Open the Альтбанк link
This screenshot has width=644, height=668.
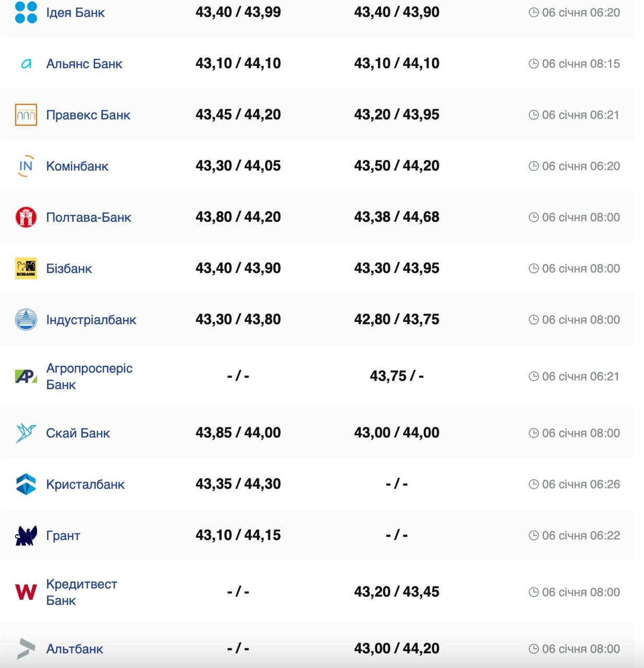(75, 649)
